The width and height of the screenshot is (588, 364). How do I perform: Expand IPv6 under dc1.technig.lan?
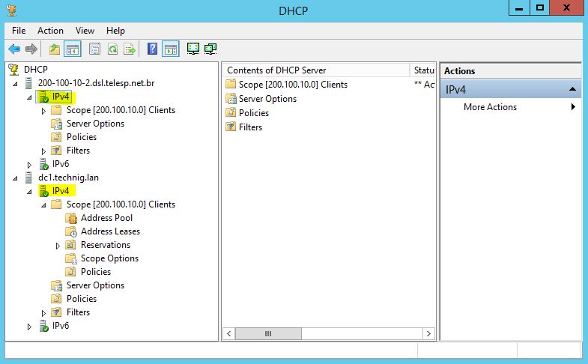[29, 327]
